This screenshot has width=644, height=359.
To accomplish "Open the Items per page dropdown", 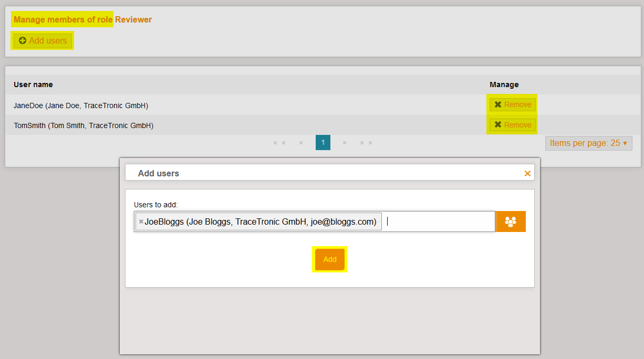I will (x=588, y=143).
